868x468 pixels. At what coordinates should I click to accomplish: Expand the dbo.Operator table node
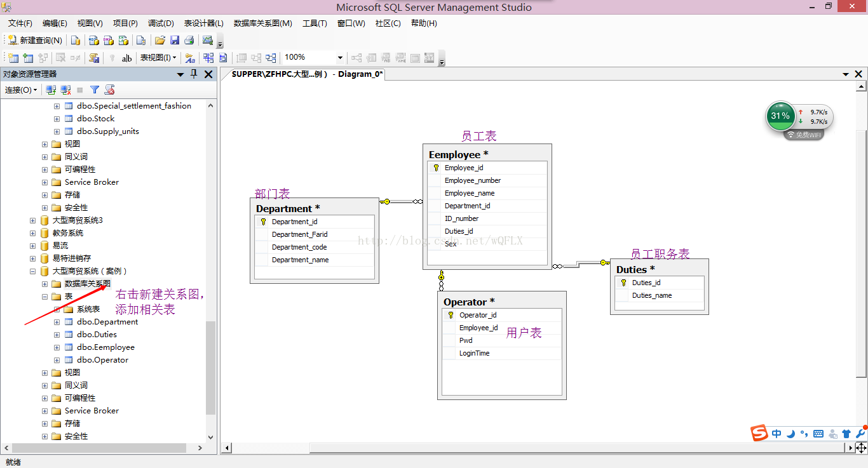point(57,360)
